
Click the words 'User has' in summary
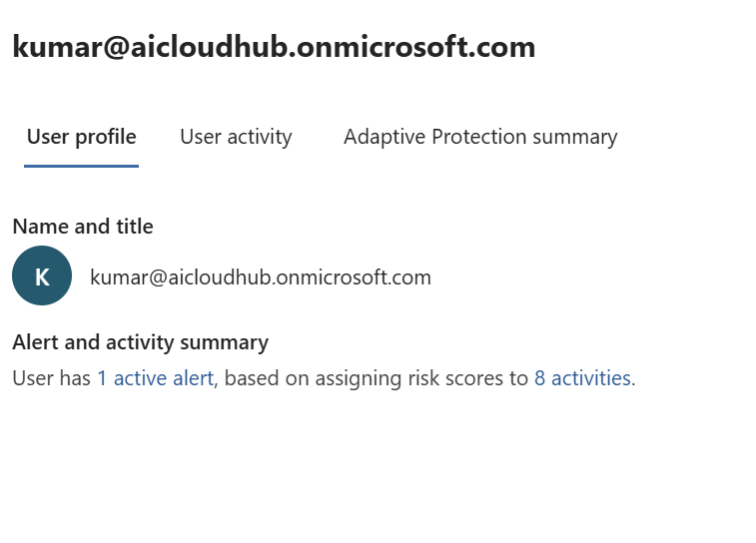point(51,378)
